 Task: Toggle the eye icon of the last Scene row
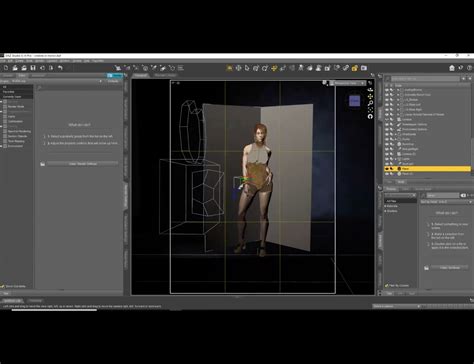click(387, 174)
